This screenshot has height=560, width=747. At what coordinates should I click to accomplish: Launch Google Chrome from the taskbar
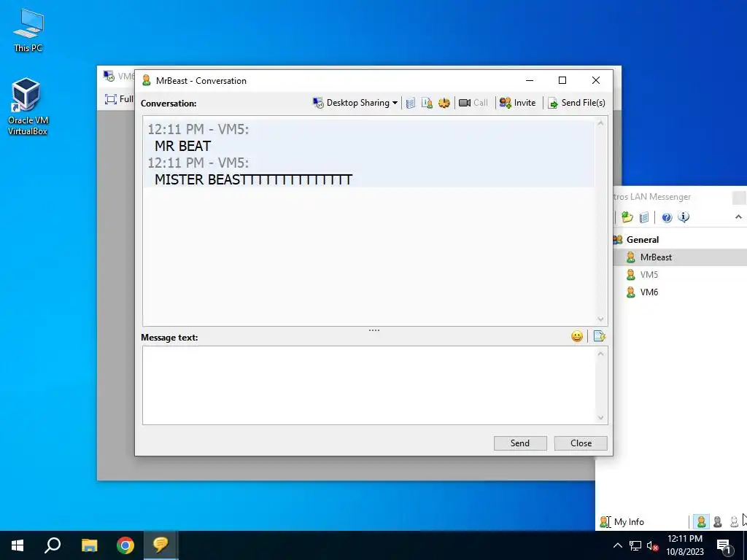click(125, 545)
